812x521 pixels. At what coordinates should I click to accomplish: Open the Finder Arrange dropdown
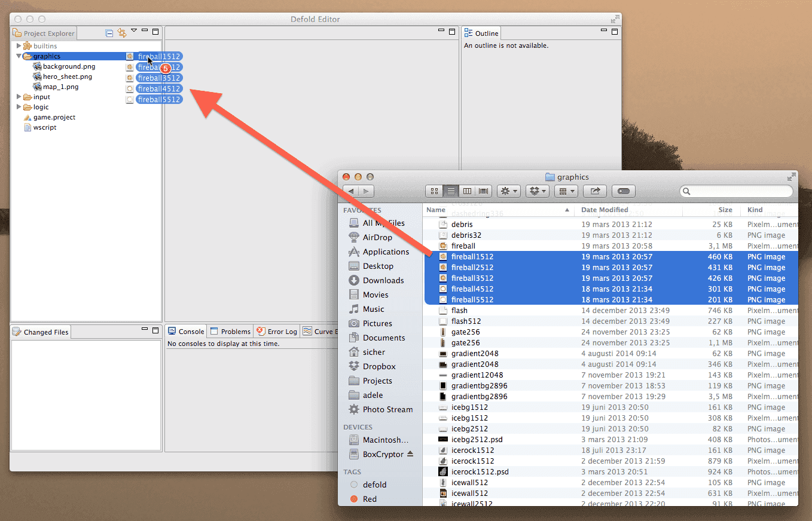pos(566,191)
